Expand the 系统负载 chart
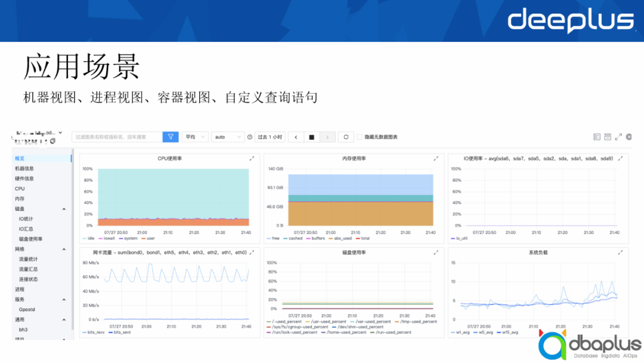Image resolution: width=644 pixels, height=363 pixels. [x=620, y=253]
